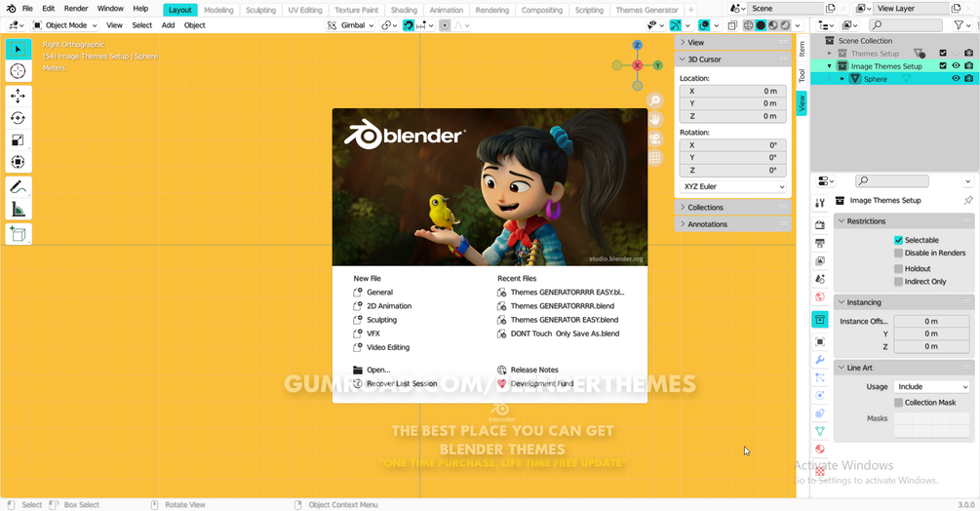This screenshot has width=980, height=511.
Task: Select the Transform tool
Action: [x=19, y=162]
